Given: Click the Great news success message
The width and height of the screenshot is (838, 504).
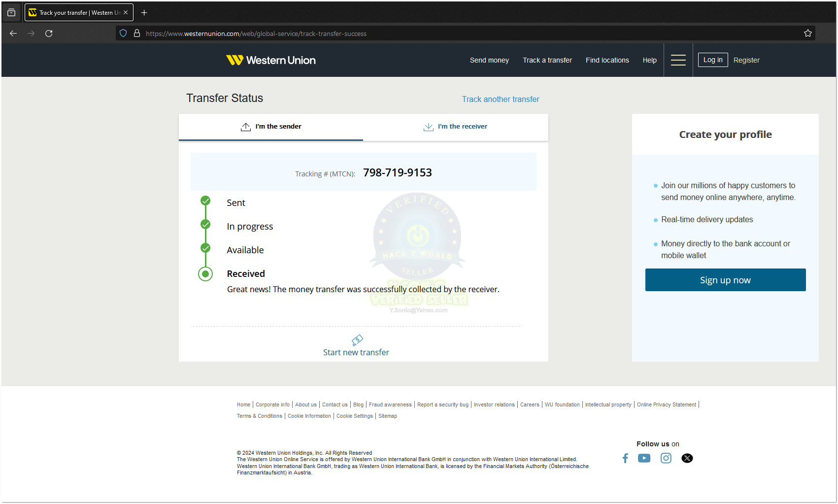Looking at the screenshot, I should [363, 289].
